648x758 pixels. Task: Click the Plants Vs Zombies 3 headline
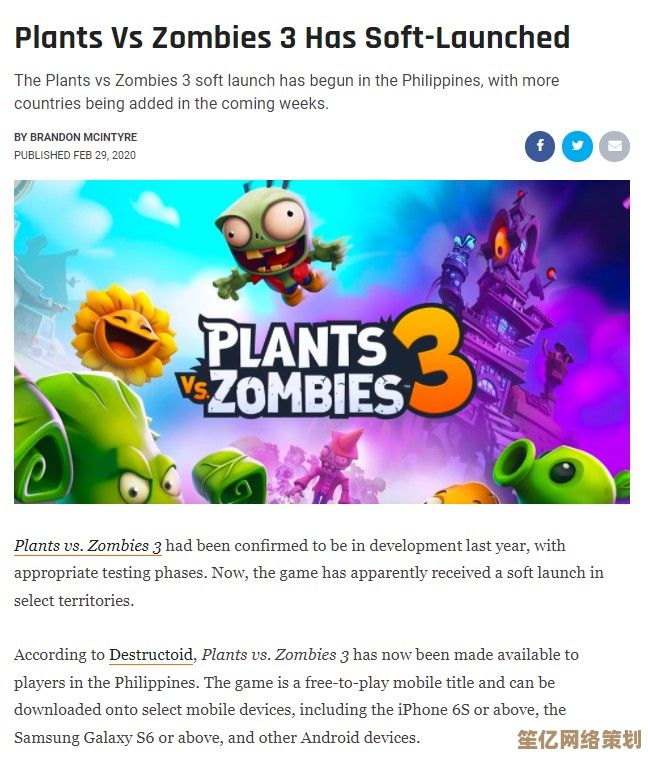point(292,38)
